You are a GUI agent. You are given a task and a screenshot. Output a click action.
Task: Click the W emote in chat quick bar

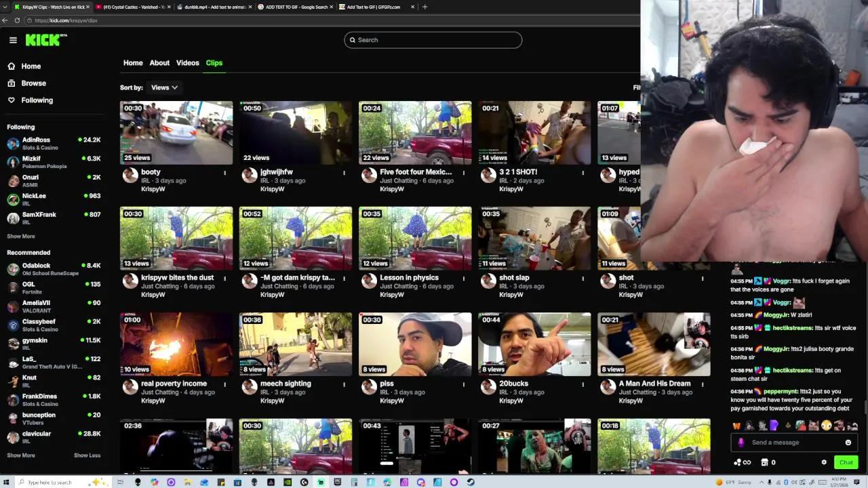pos(736,426)
